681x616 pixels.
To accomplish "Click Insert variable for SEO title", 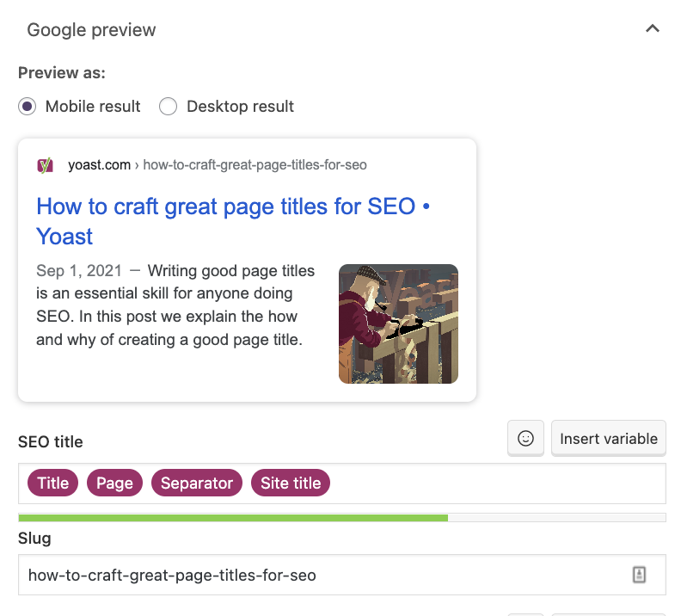I will 609,438.
